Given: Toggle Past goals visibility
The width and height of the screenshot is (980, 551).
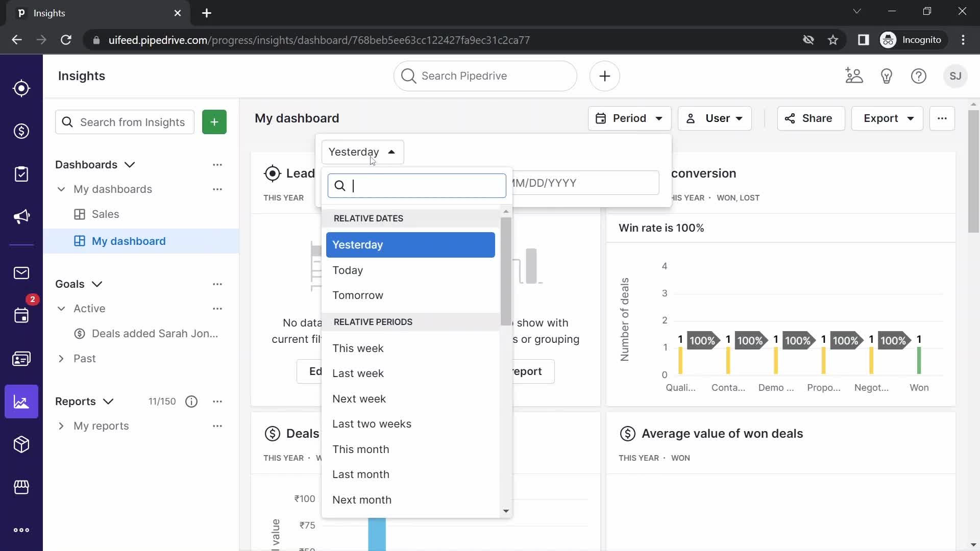Looking at the screenshot, I should point(61,359).
